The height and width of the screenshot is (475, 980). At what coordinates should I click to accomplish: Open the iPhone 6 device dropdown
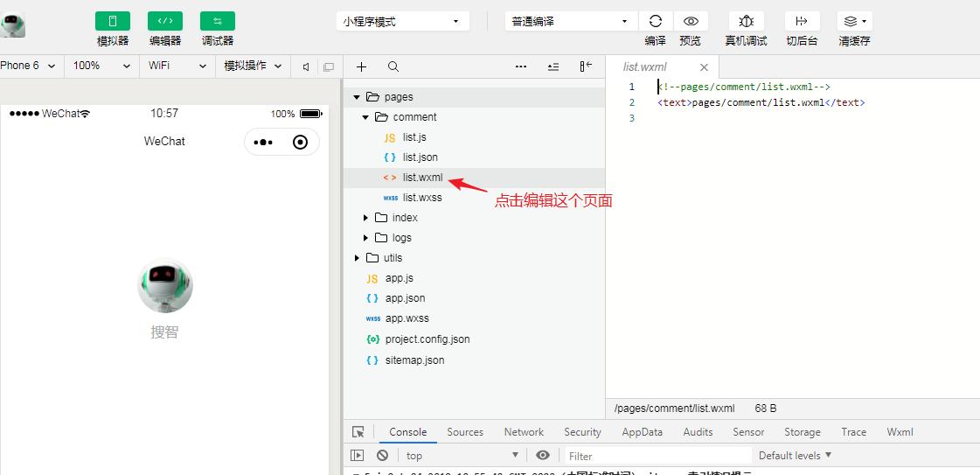pos(29,66)
